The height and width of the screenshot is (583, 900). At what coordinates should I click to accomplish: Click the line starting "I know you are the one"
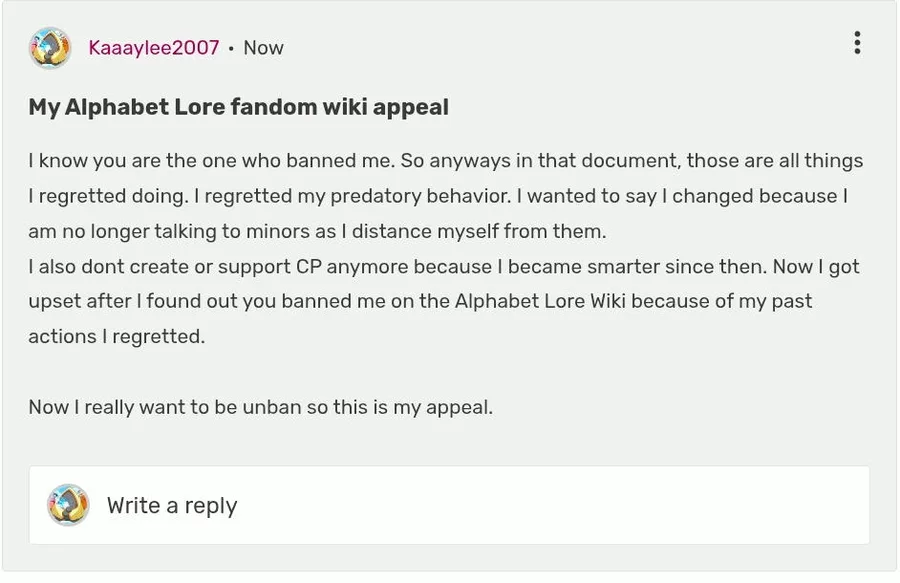[x=445, y=161]
